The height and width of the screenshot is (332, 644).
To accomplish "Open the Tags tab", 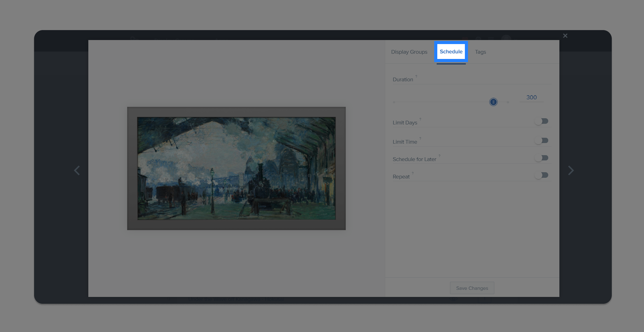I will [480, 52].
